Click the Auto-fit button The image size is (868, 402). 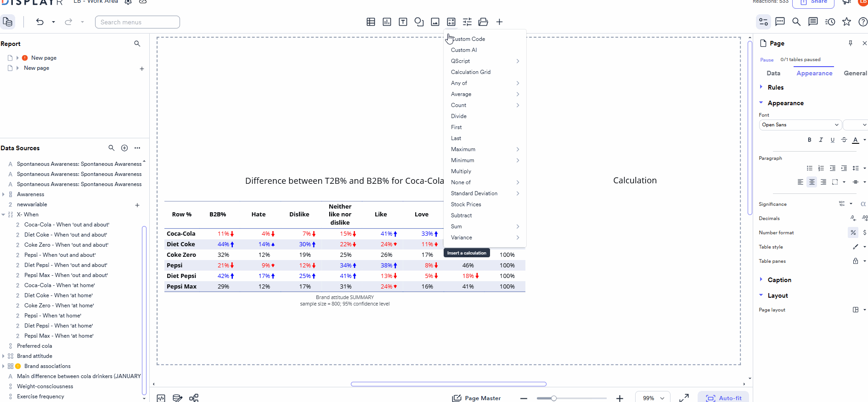[x=723, y=398]
